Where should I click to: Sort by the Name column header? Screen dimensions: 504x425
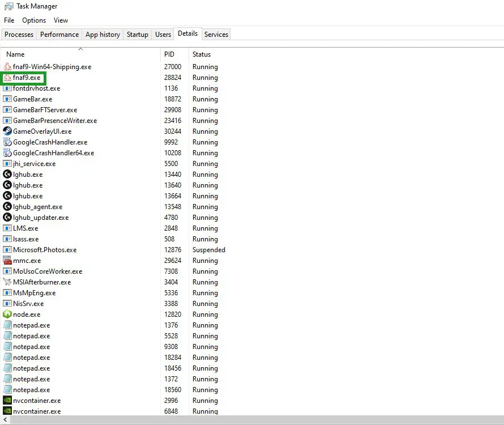click(80, 54)
